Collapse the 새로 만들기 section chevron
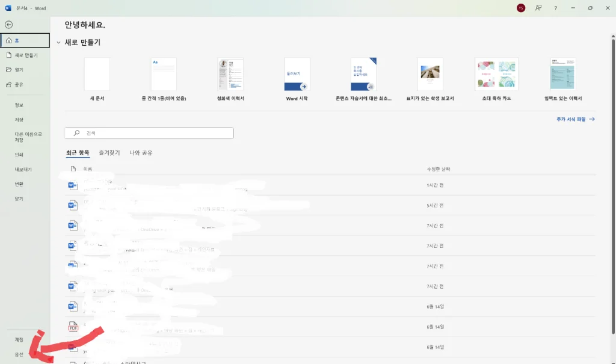 (x=58, y=43)
